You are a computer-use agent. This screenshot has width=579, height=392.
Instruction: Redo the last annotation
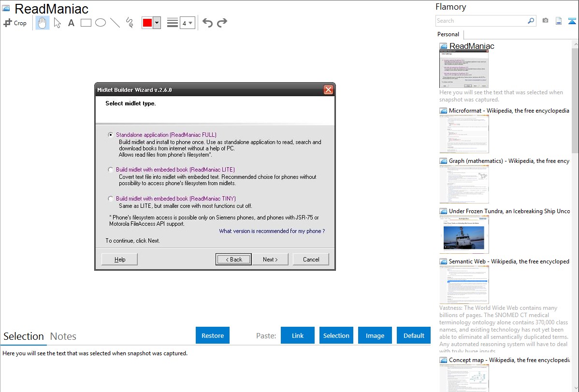[x=222, y=23]
